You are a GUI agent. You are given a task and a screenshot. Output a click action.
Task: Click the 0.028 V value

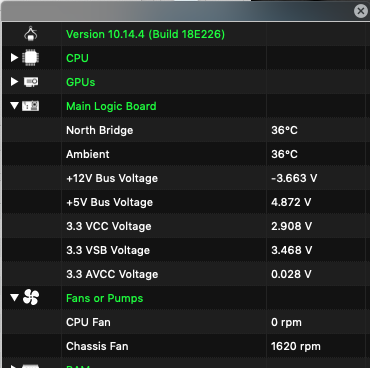click(x=291, y=274)
